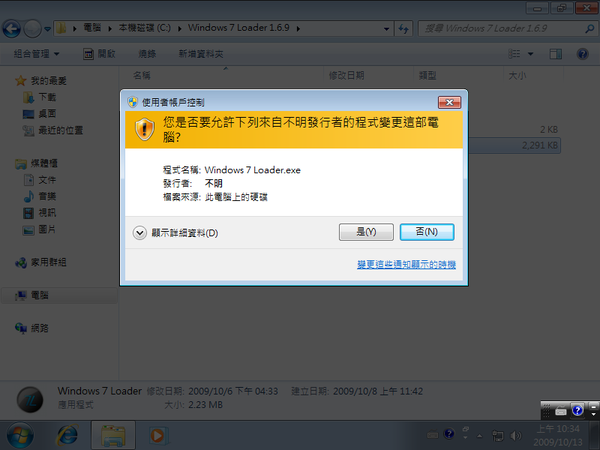Click the 2 KB file size cell
Screen dimensions: 600x450
click(549, 129)
